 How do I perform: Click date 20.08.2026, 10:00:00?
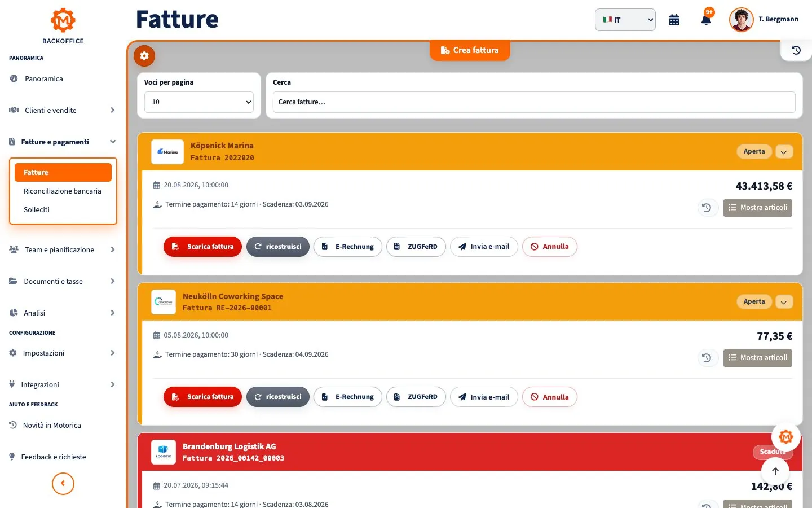click(x=196, y=185)
